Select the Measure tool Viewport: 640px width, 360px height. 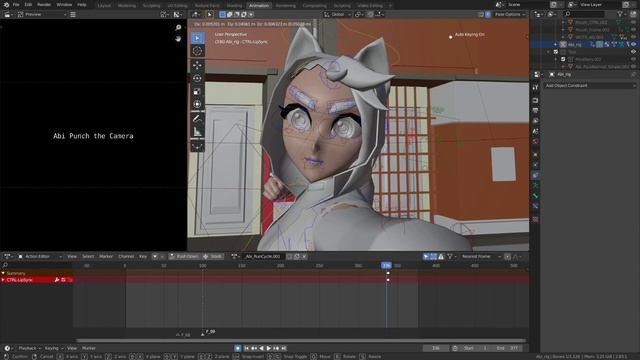point(197,132)
